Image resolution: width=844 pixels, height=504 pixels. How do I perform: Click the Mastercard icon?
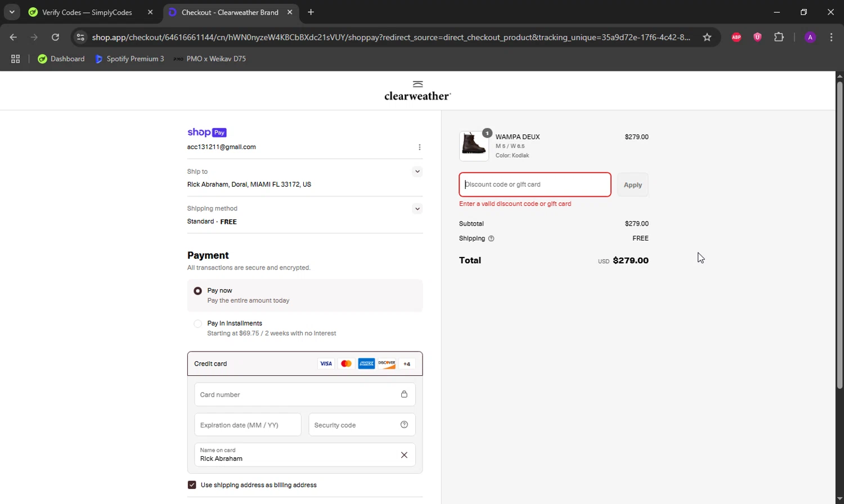346,364
